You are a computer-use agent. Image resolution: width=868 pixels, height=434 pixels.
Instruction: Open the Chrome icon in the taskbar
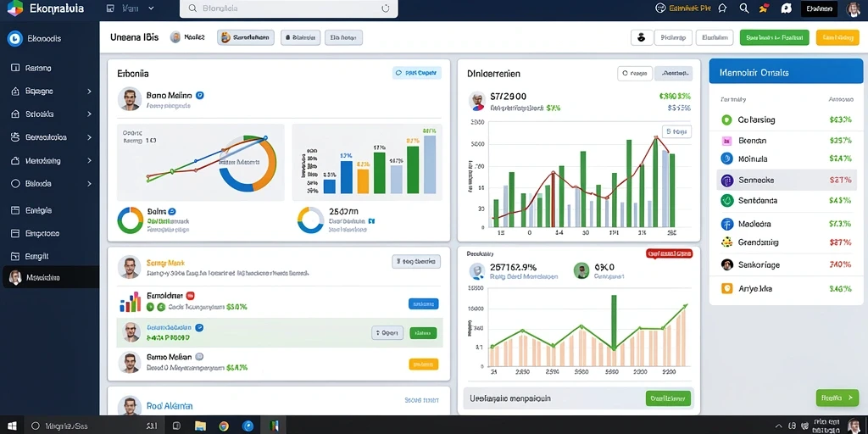point(224,426)
